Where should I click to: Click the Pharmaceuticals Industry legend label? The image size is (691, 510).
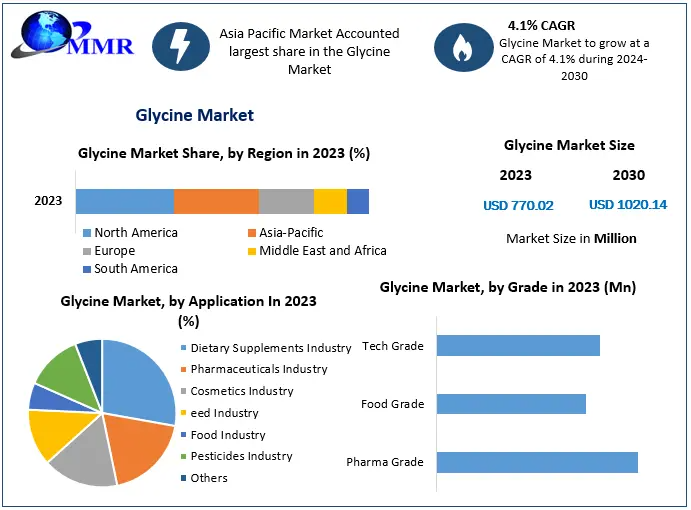point(258,369)
